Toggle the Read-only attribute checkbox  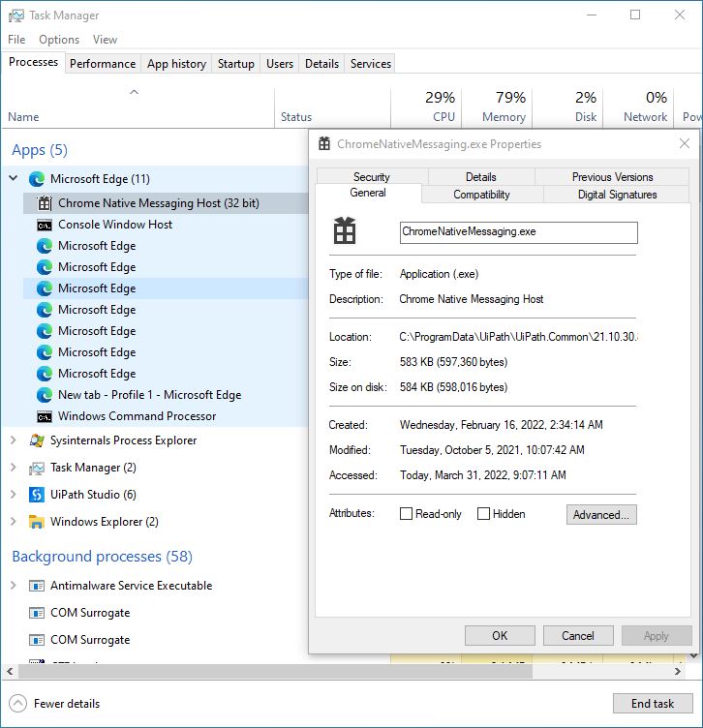tap(406, 513)
